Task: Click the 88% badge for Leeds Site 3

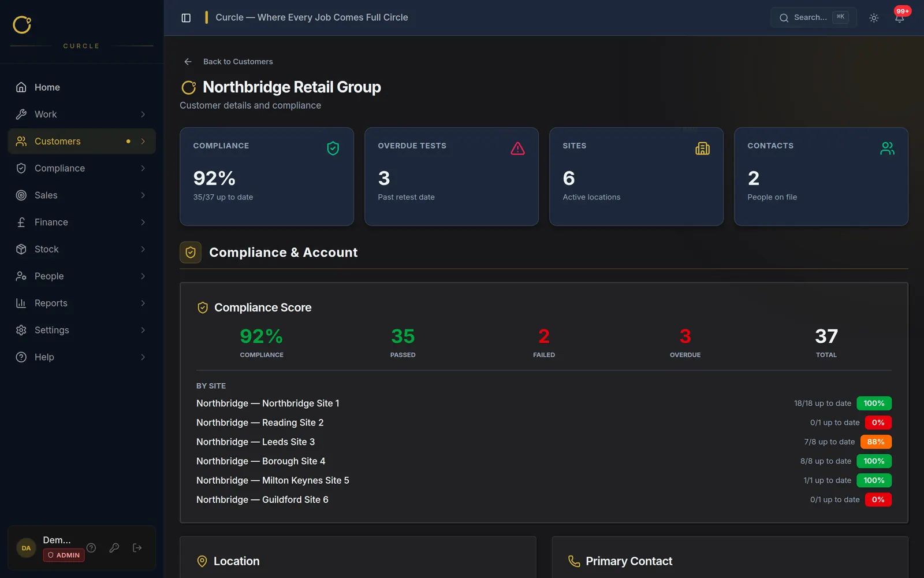Action: click(875, 442)
